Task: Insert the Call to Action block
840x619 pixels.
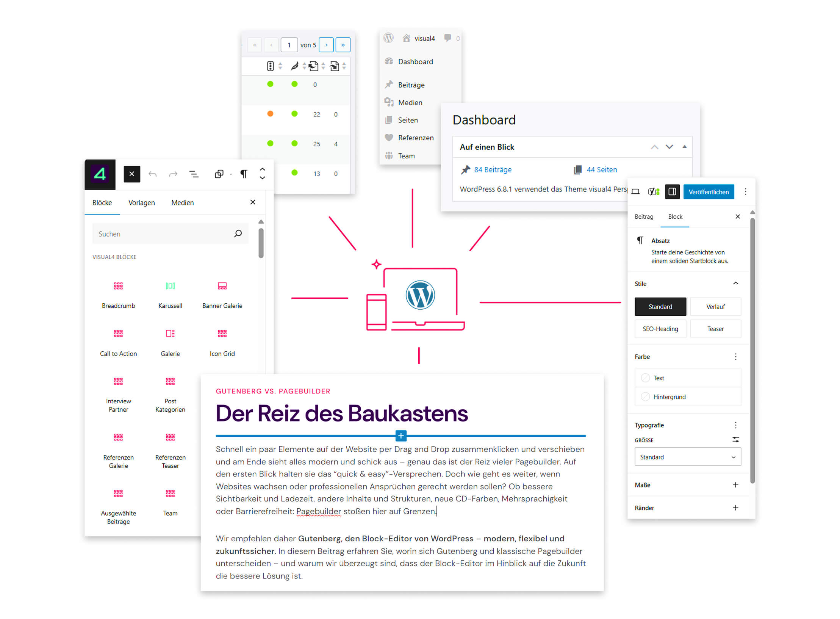Action: click(119, 343)
